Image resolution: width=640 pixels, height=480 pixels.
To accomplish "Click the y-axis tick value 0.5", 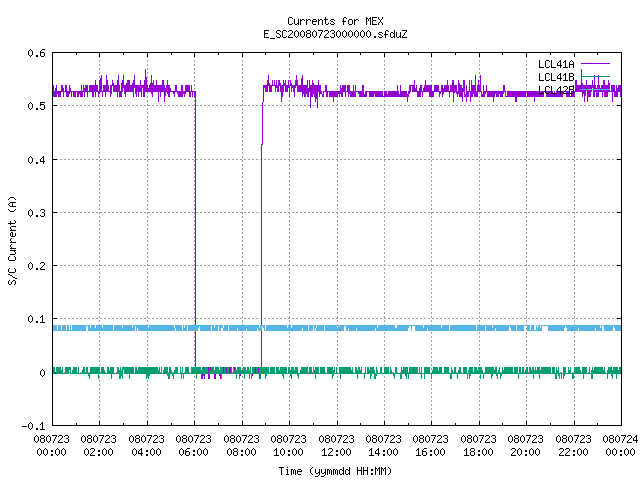I will pos(36,106).
